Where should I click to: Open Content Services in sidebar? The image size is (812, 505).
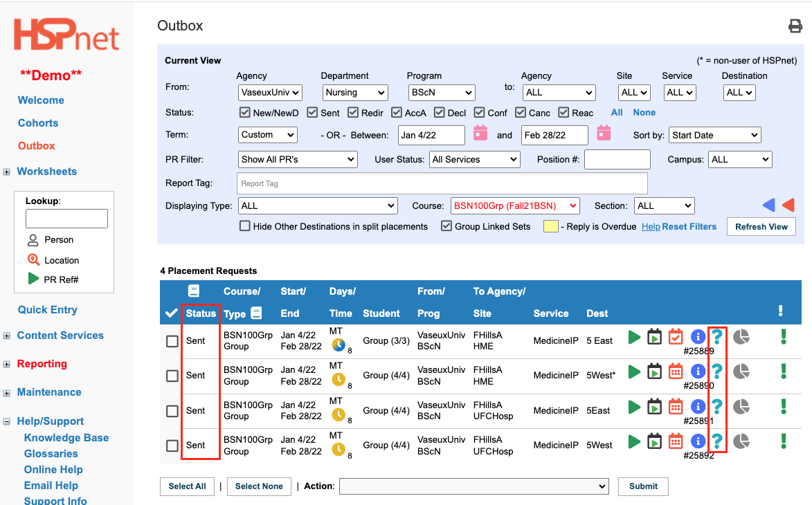tap(60, 336)
